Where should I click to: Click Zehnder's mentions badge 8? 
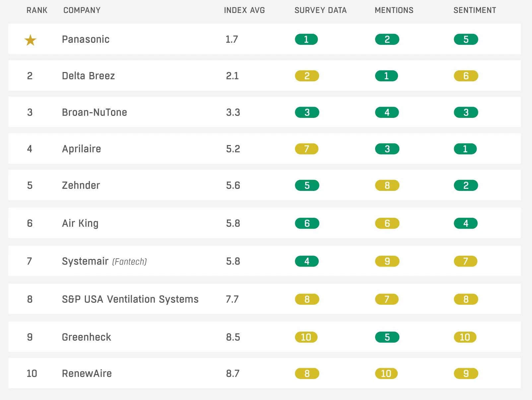pyautogui.click(x=387, y=186)
